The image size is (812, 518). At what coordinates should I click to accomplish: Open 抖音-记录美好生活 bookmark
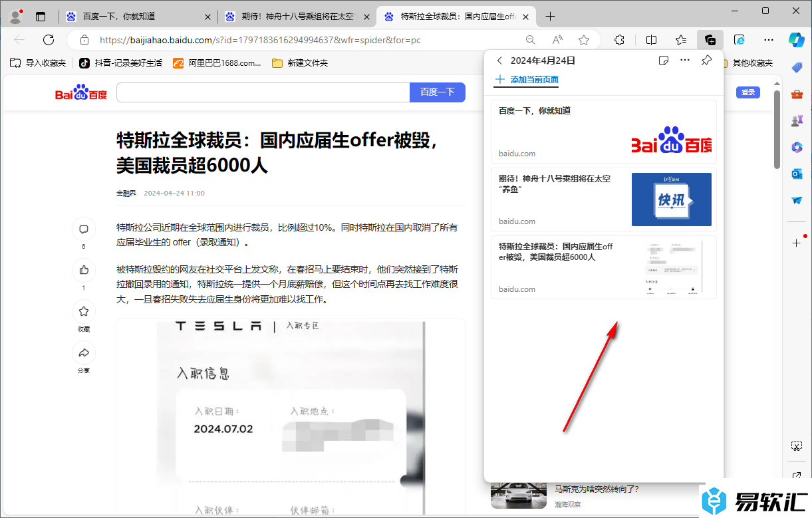(x=120, y=63)
